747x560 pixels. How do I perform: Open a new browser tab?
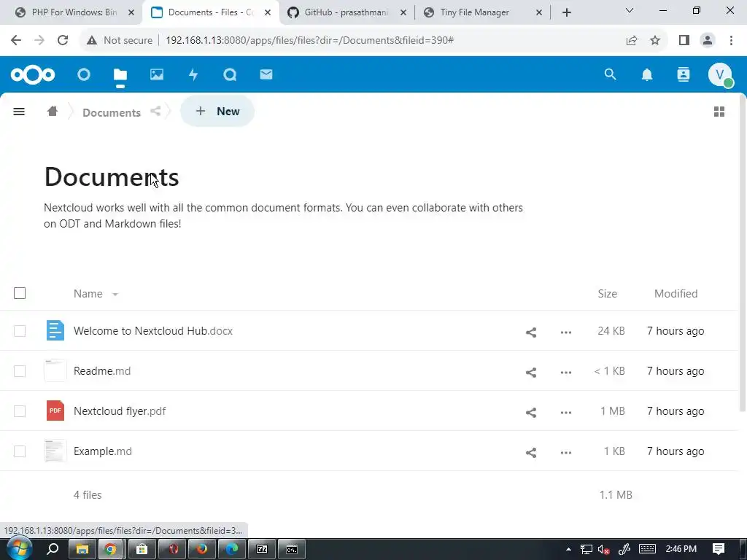coord(566,12)
